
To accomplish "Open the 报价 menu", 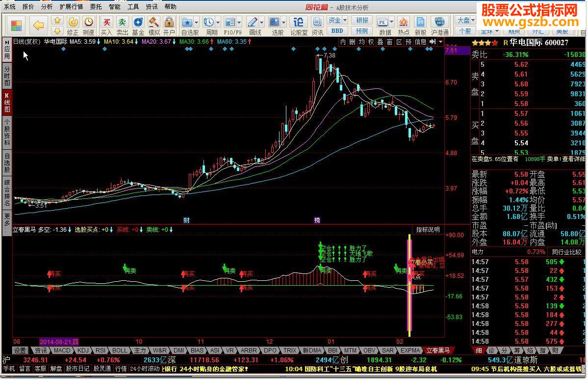I will click(28, 7).
